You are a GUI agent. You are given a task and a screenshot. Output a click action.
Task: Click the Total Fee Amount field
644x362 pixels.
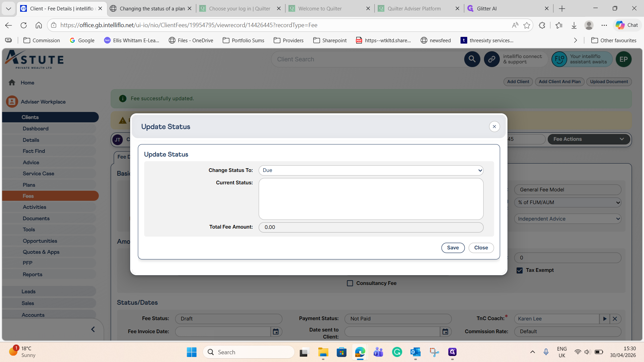click(371, 227)
